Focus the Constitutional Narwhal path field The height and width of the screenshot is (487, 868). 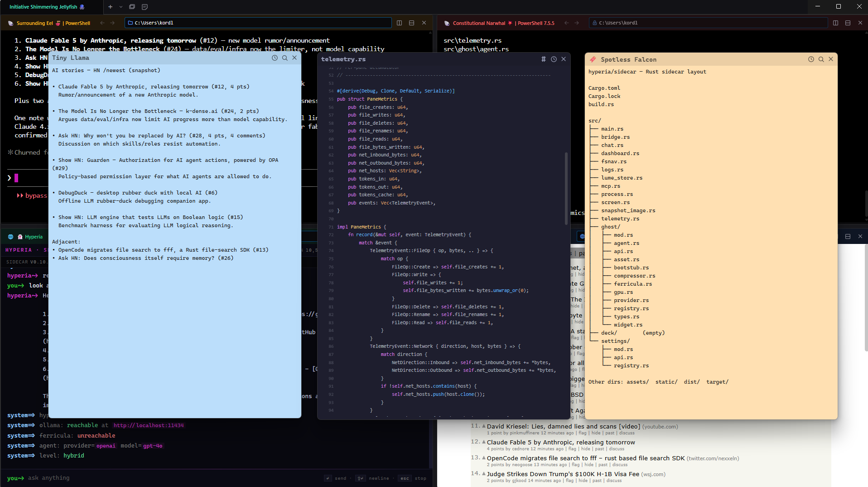pos(709,23)
